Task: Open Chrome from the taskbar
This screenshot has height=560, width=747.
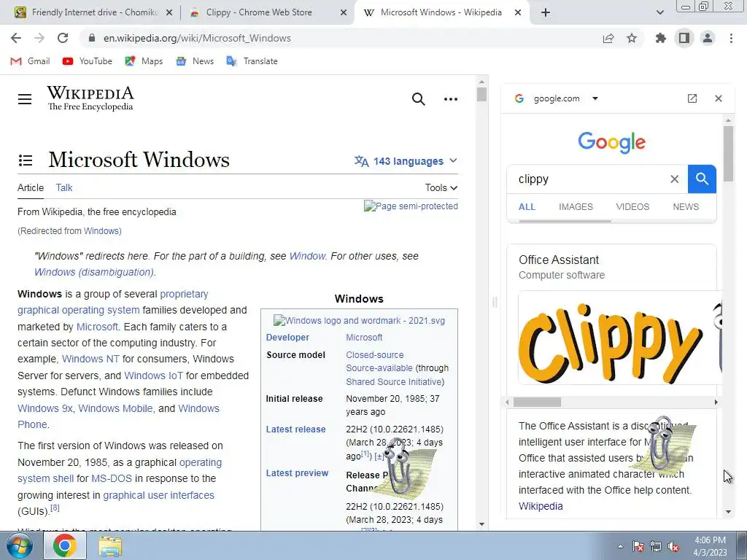Action: (x=65, y=545)
